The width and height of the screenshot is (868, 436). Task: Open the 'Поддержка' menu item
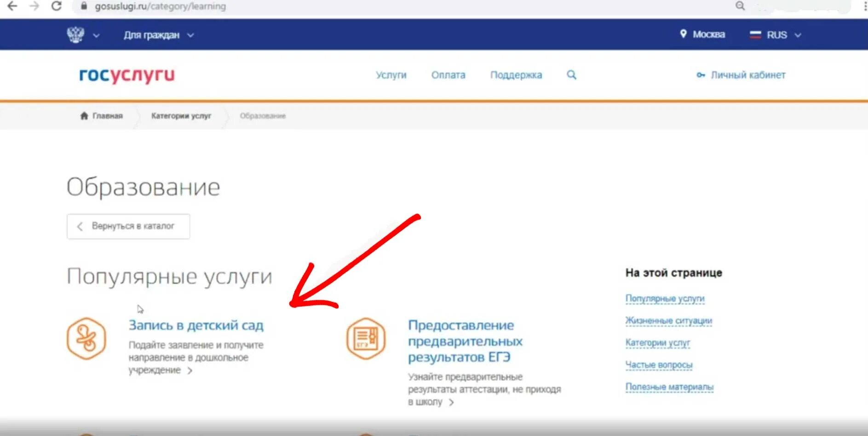coord(516,75)
